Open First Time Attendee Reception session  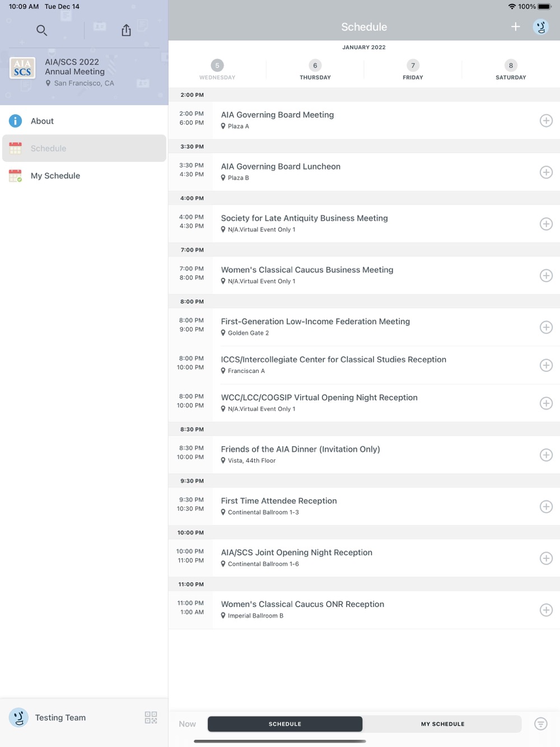point(364,507)
